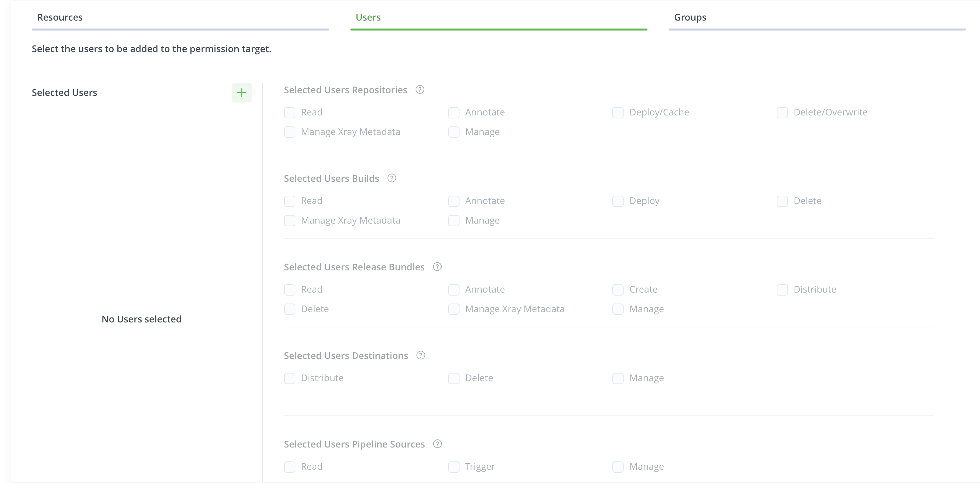Check Read under Selected Users Repositories
The height and width of the screenshot is (483, 980).
pos(289,113)
